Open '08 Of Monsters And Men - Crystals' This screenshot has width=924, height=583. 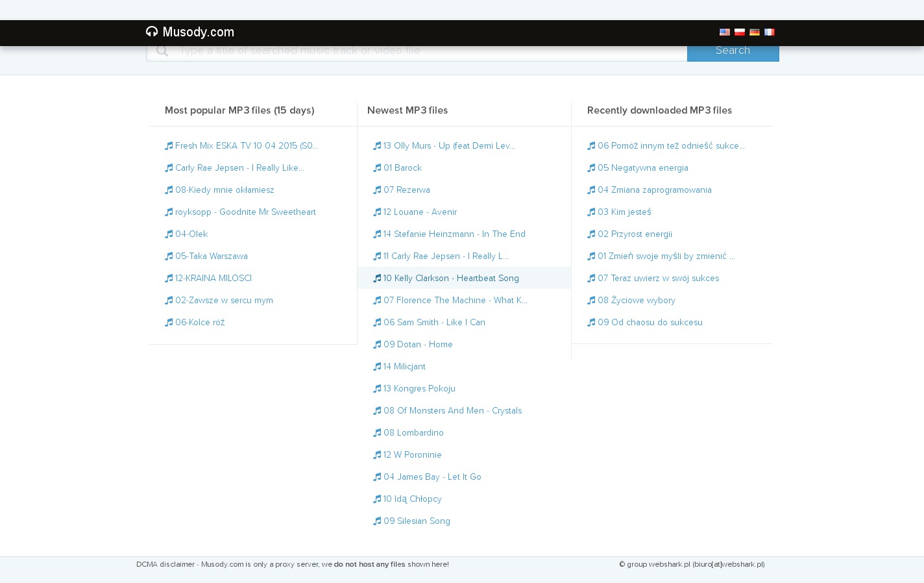[x=452, y=411]
